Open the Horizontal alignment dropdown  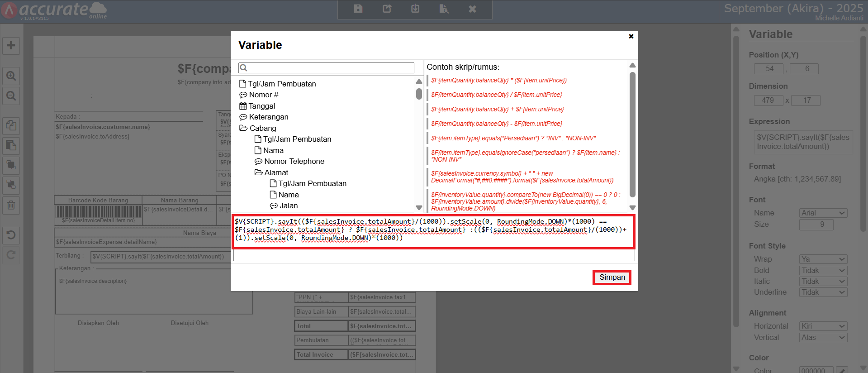click(823, 326)
